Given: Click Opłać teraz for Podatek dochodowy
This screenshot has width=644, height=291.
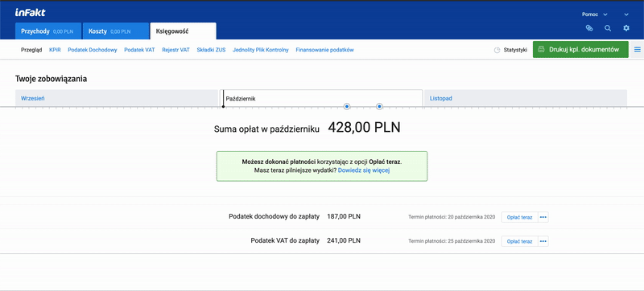Looking at the screenshot, I should coord(519,217).
